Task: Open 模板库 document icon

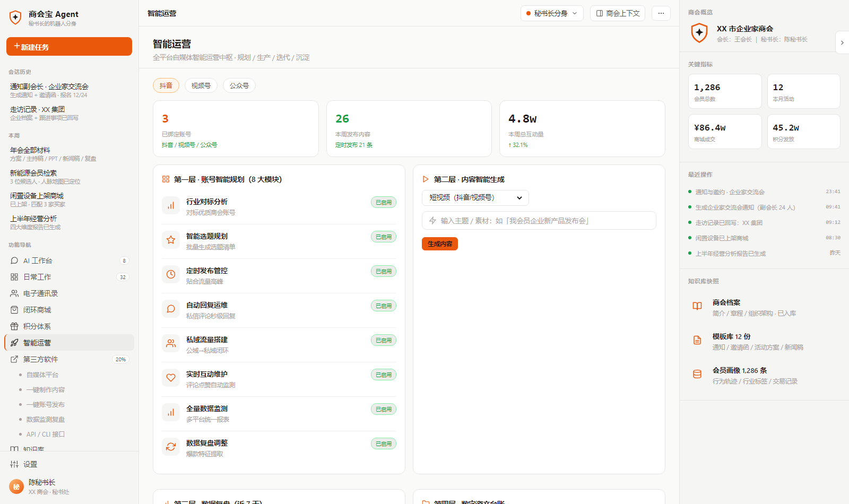Action: pos(697,340)
